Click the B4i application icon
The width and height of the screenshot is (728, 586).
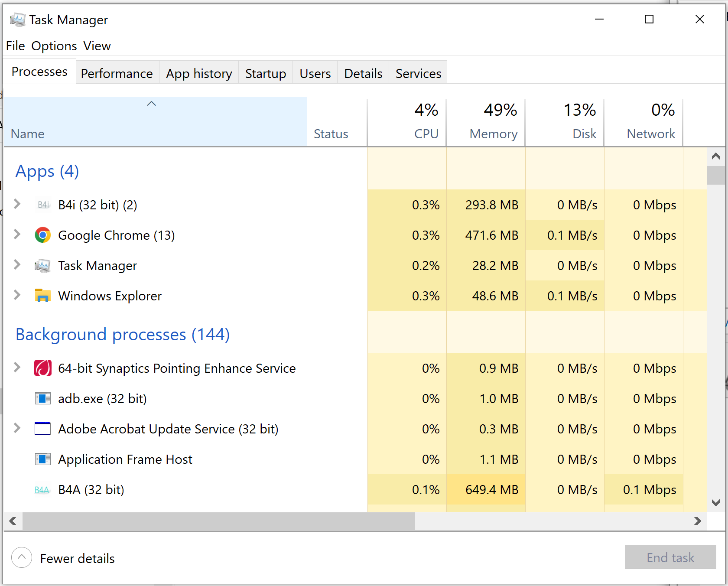(43, 205)
